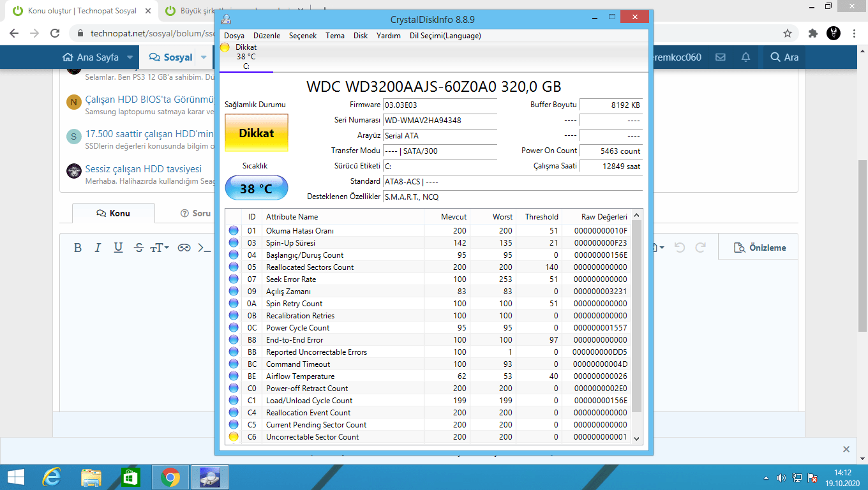868x490 pixels.
Task: Open the Technopat mail inbox icon
Action: 721,57
